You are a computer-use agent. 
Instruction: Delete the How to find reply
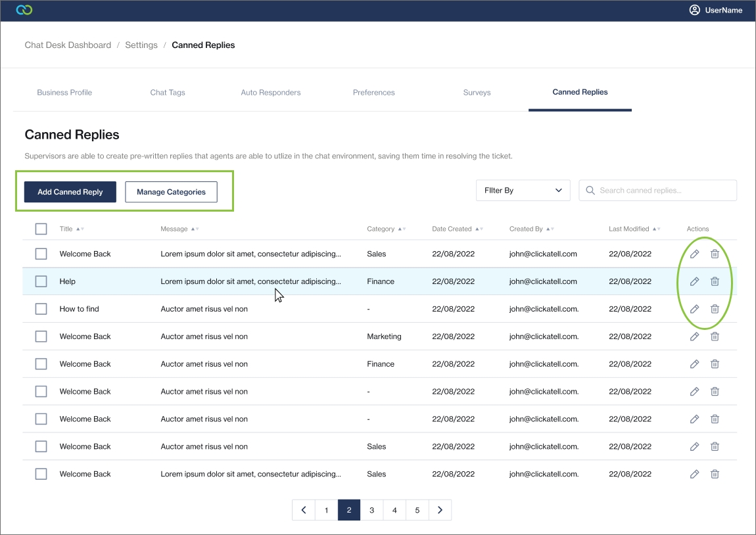pos(715,309)
